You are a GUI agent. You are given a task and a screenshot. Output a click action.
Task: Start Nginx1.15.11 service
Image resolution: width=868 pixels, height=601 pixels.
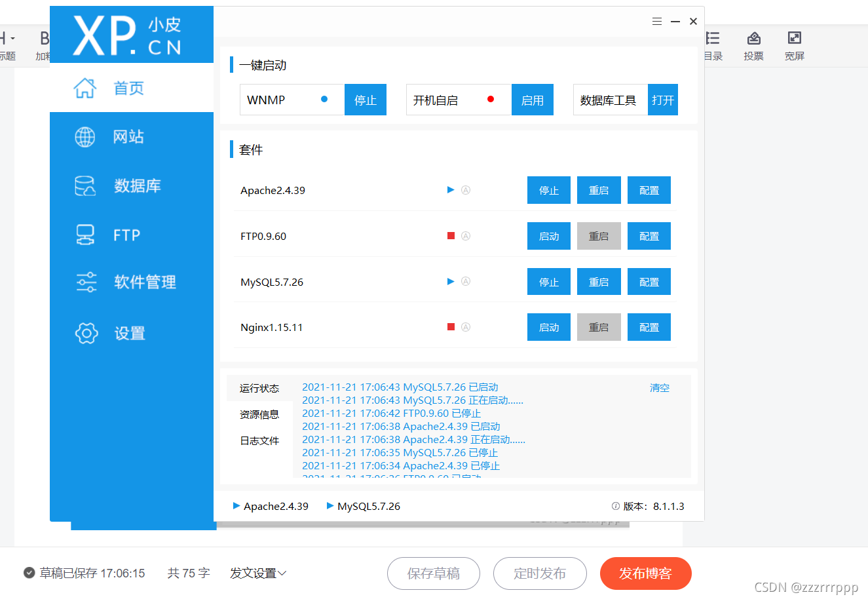coord(549,327)
